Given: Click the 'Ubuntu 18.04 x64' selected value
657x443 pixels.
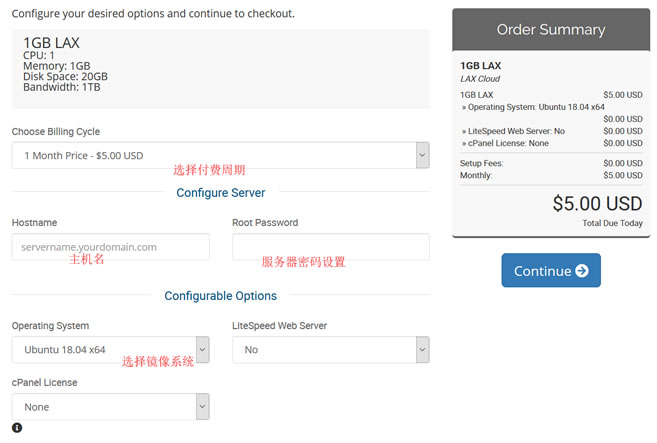Looking at the screenshot, I should coord(64,350).
